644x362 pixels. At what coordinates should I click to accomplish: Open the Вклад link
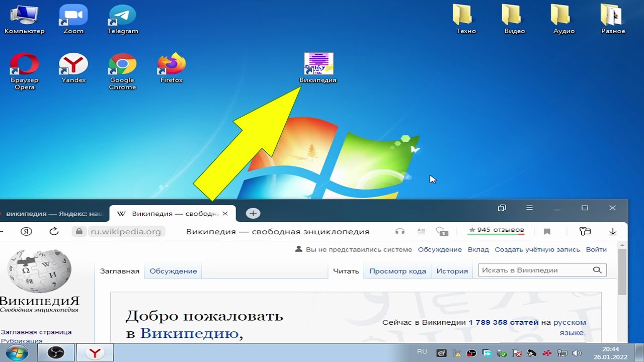[x=478, y=249]
